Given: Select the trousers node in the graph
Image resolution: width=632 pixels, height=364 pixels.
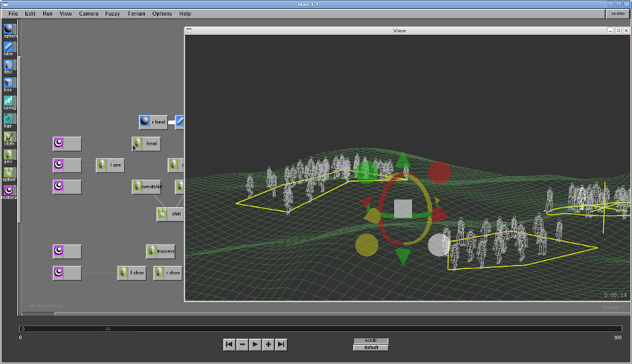Looking at the screenshot, I should 161,251.
